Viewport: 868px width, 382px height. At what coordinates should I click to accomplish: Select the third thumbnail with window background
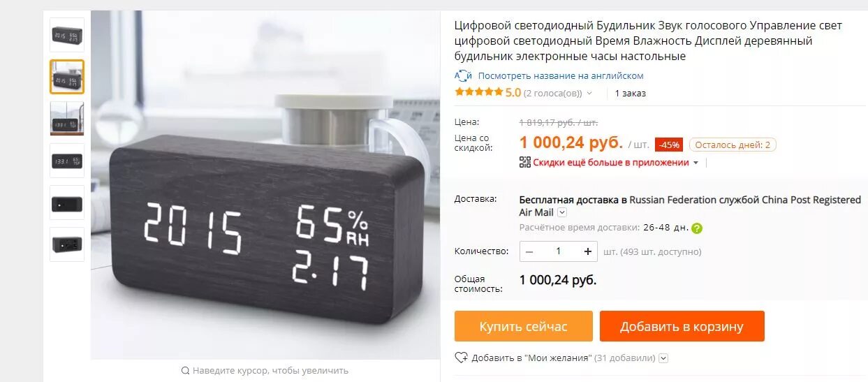[67, 119]
